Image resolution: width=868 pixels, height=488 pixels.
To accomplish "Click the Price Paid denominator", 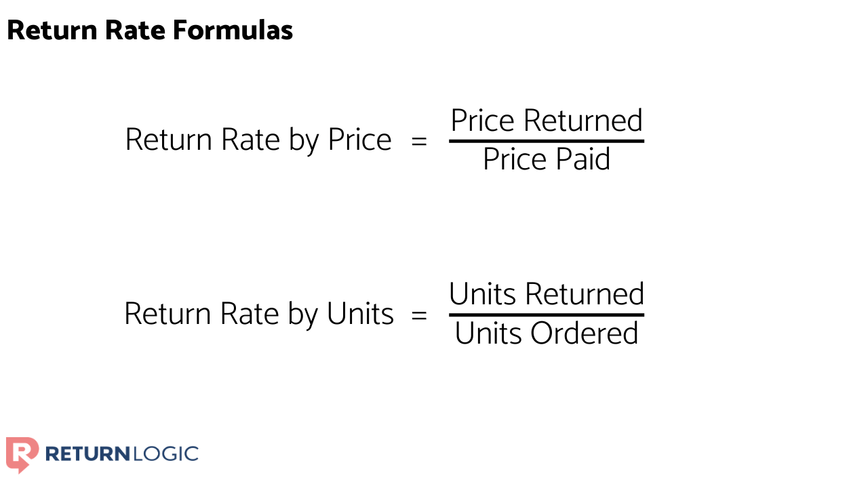I will [547, 159].
